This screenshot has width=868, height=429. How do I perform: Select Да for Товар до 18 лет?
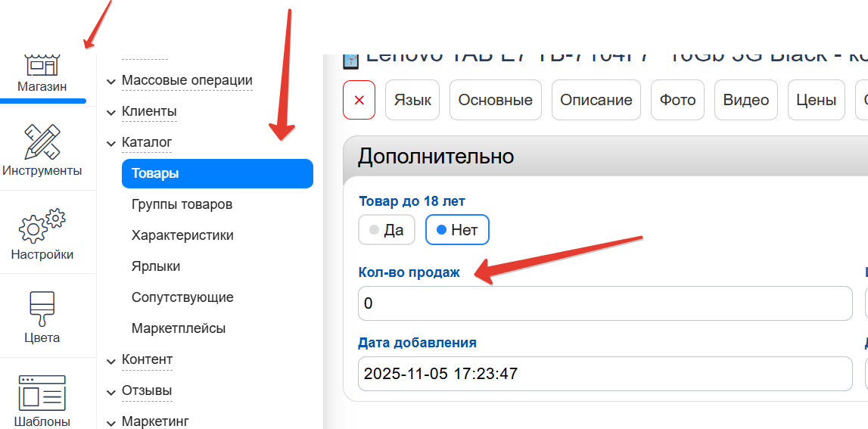(x=386, y=230)
